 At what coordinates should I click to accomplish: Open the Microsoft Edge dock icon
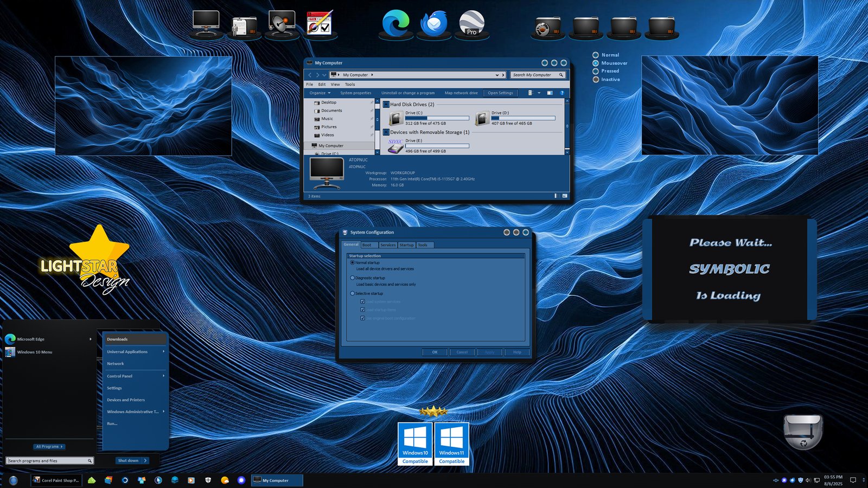[396, 23]
